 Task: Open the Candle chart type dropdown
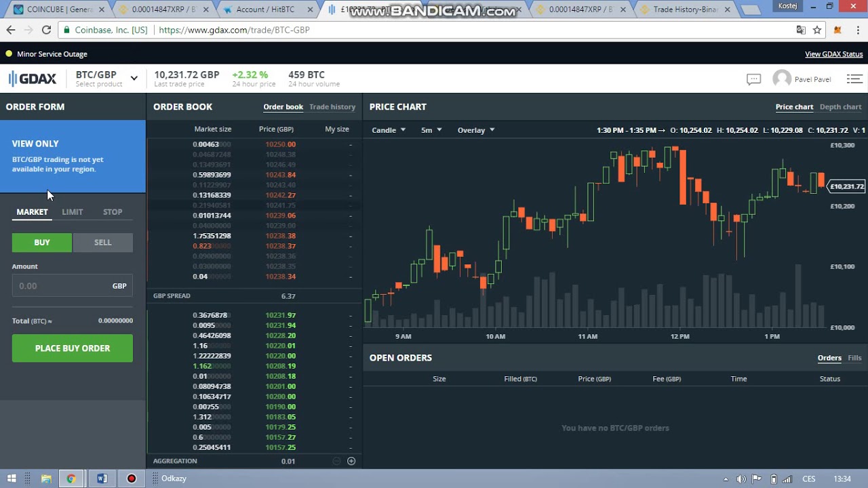coord(389,130)
